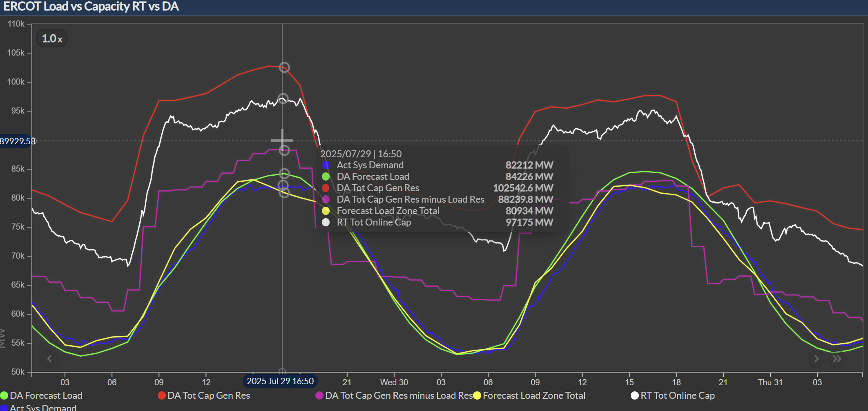Toggle DA Tot Cap Gen Res legend entry

[x=204, y=395]
